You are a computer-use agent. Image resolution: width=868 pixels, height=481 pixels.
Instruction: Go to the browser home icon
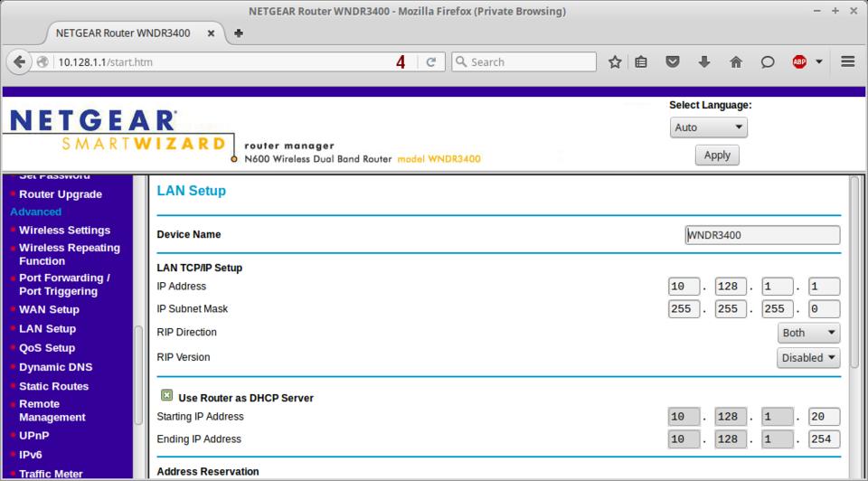[736, 61]
